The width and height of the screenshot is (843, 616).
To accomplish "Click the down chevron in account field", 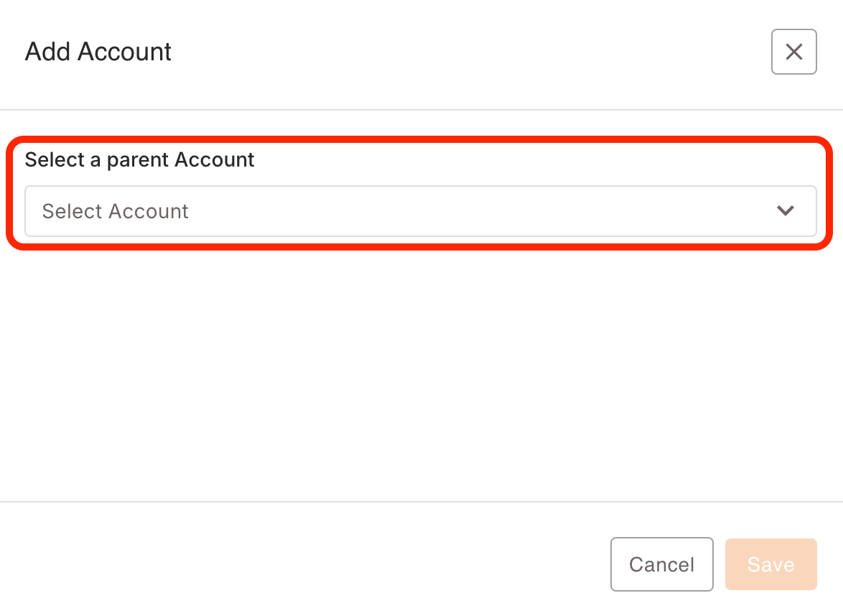I will 786,210.
